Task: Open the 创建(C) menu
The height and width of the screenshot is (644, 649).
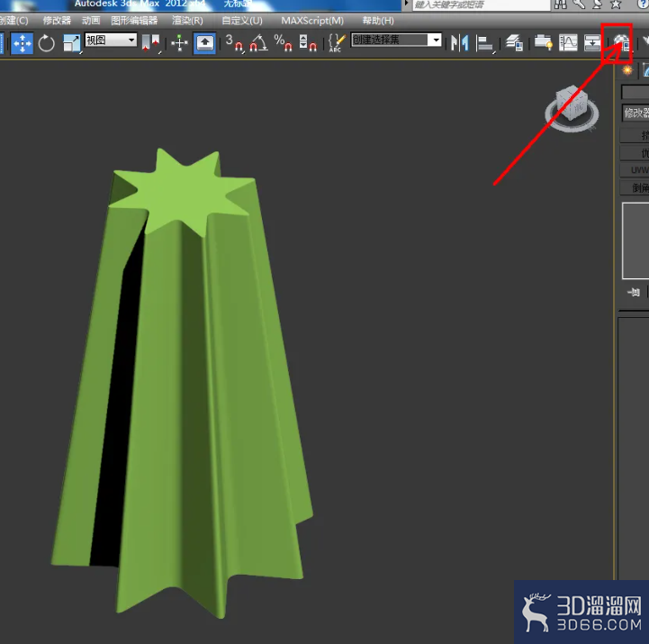Action: 14,21
